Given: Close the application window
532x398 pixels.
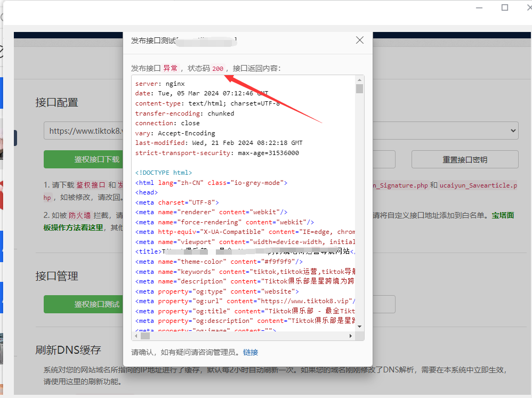Looking at the screenshot, I should (x=527, y=7).
